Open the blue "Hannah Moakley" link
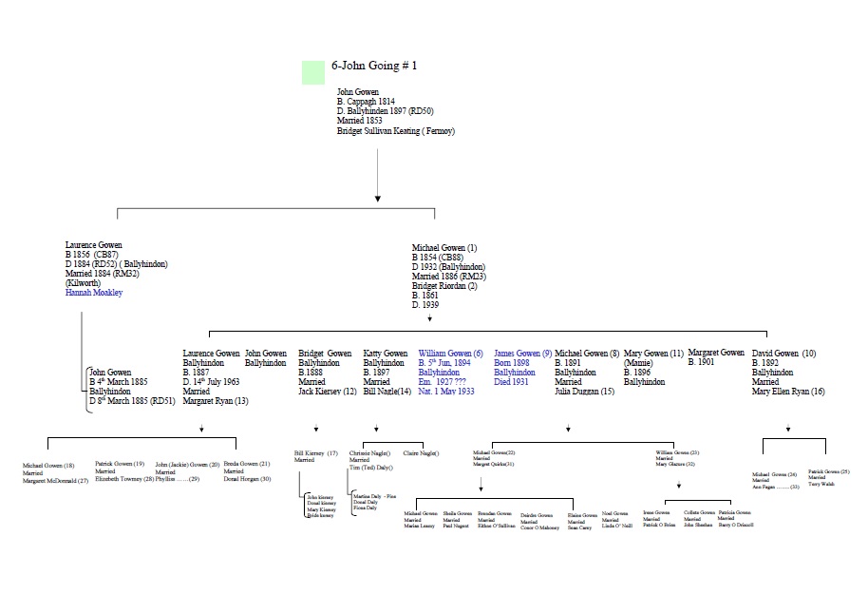The height and width of the screenshot is (613, 868). [94, 293]
